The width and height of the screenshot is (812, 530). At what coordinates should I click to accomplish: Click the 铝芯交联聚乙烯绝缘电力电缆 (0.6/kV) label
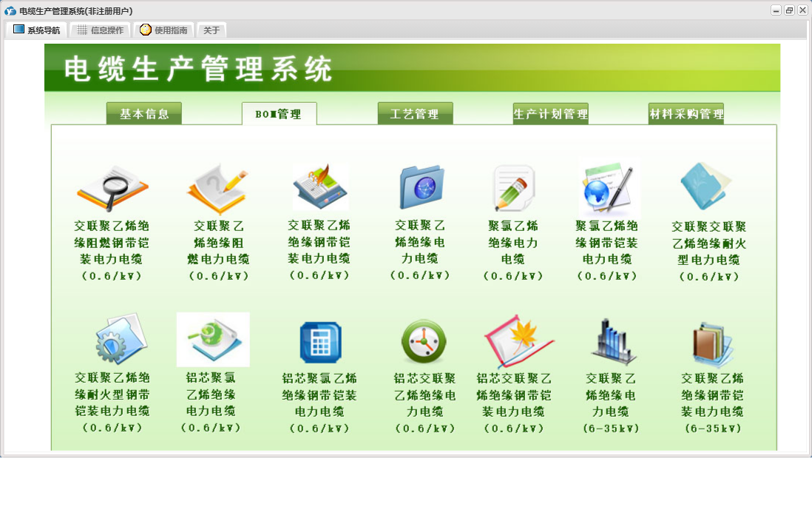coord(424,403)
